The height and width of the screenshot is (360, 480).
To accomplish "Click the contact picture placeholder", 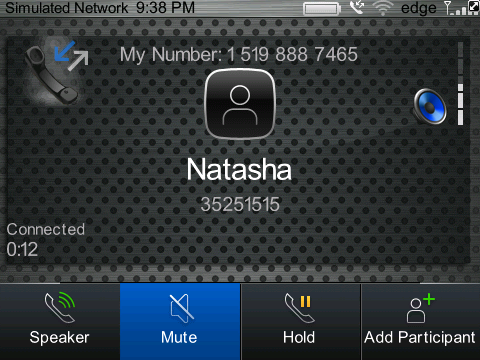I will click(x=240, y=104).
